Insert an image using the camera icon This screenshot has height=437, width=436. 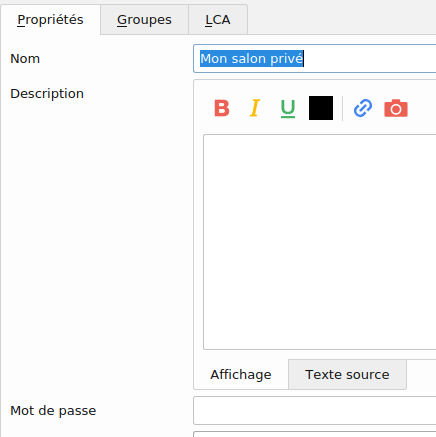pyautogui.click(x=396, y=108)
